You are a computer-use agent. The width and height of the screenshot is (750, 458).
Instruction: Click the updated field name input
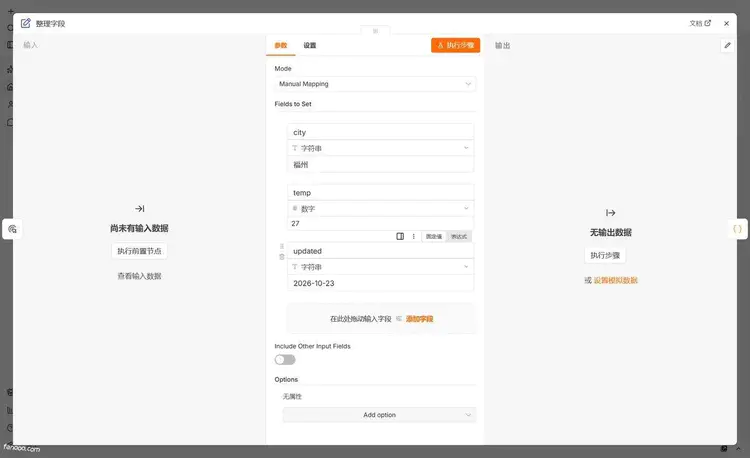pos(380,251)
